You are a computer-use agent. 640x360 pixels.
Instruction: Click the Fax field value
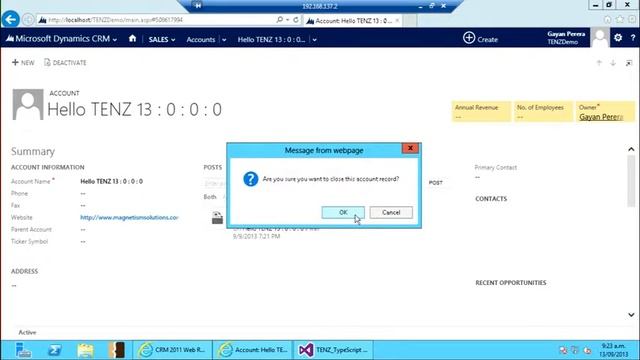click(83, 205)
